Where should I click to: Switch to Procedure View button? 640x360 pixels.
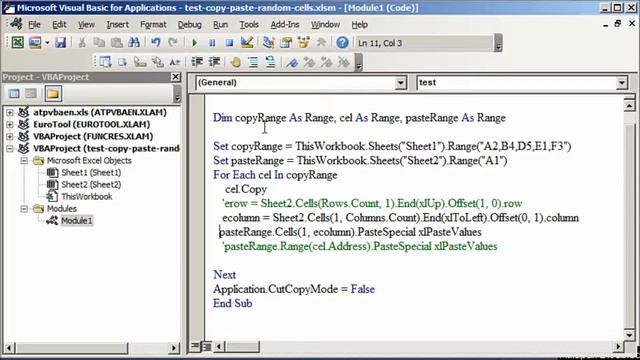(x=196, y=347)
